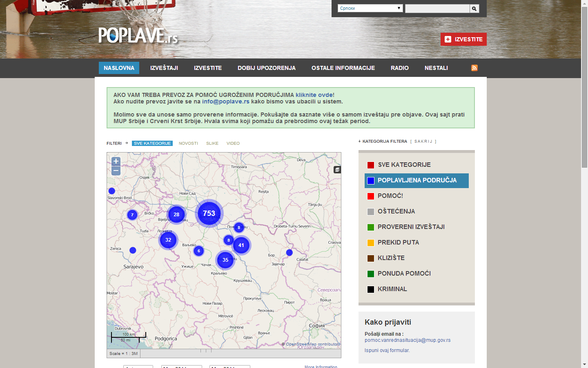This screenshot has width=588, height=368.
Task: Click the POPLAVE.rs site logo
Action: (138, 36)
